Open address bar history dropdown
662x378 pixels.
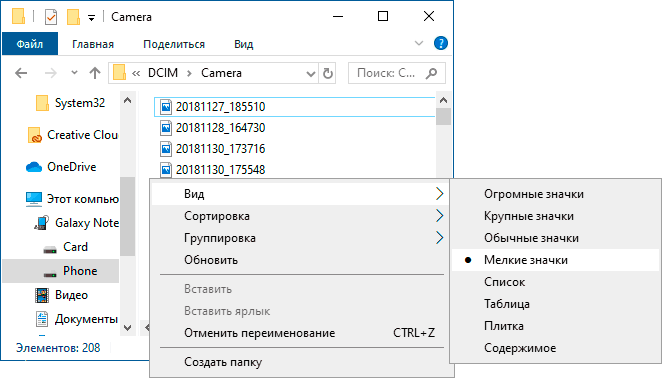coord(311,74)
